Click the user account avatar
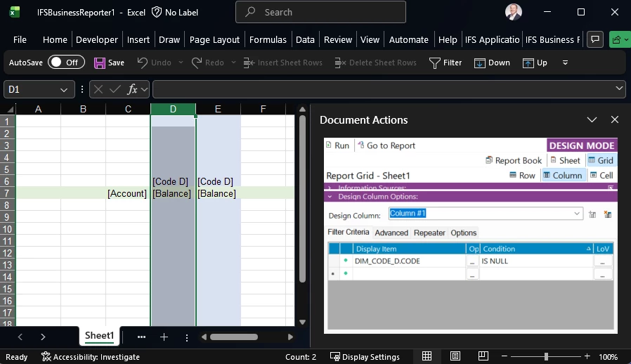Viewport: 631px width, 364px height. [514, 12]
